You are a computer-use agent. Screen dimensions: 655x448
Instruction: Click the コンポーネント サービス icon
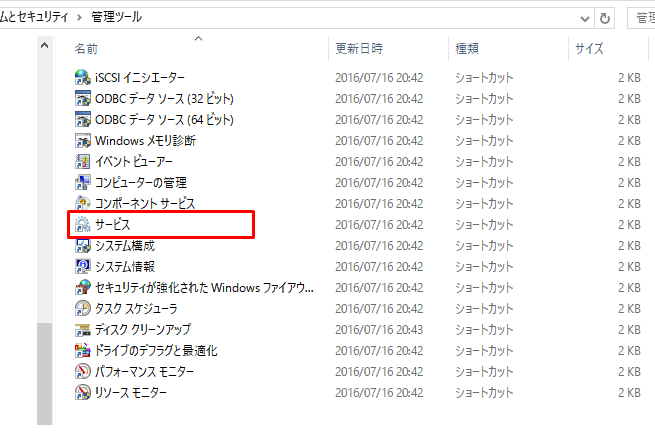(x=83, y=204)
